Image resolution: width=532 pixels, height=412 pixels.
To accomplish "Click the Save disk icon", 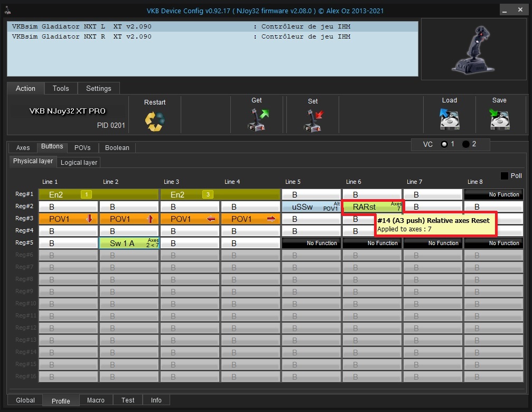I will (x=499, y=119).
